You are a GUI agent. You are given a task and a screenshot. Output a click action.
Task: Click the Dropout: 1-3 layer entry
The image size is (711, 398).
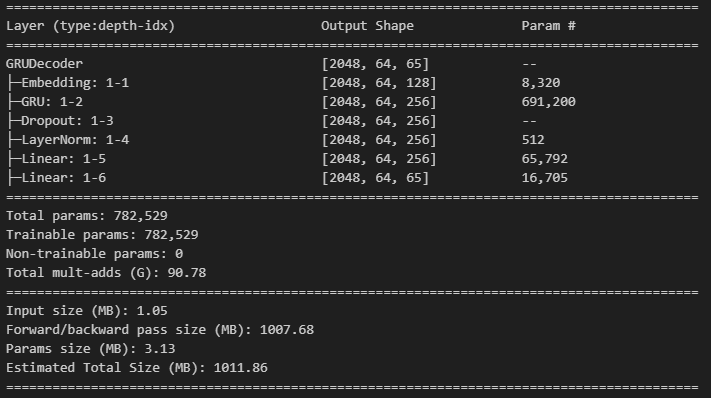(x=60, y=121)
